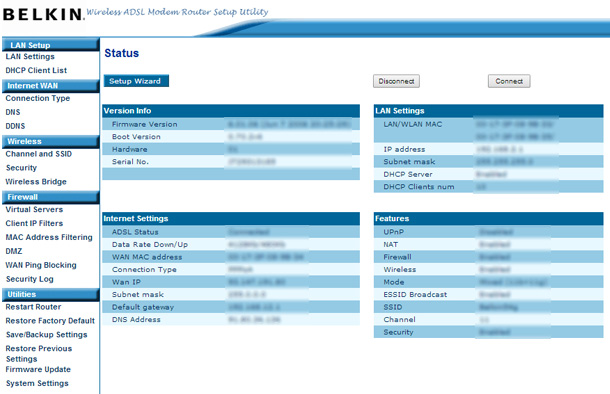Open the Wireless Bridge page

36,182
